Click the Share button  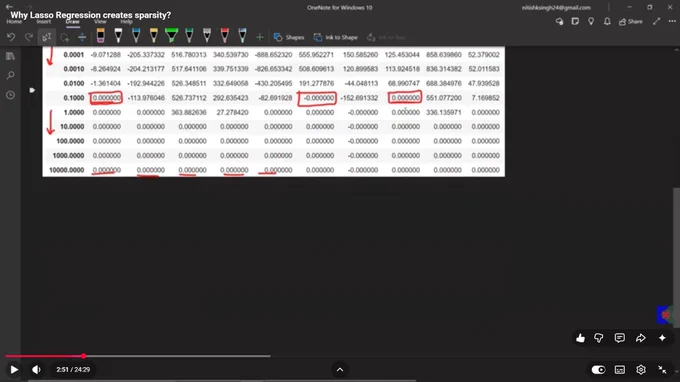631,22
